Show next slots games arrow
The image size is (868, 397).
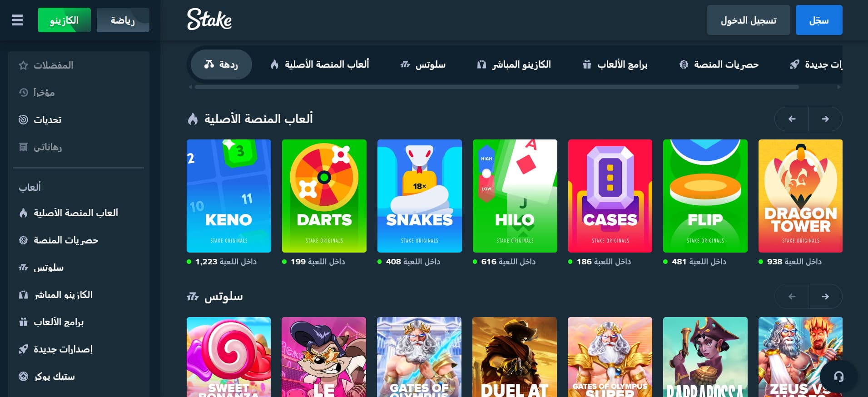pyautogui.click(x=825, y=297)
